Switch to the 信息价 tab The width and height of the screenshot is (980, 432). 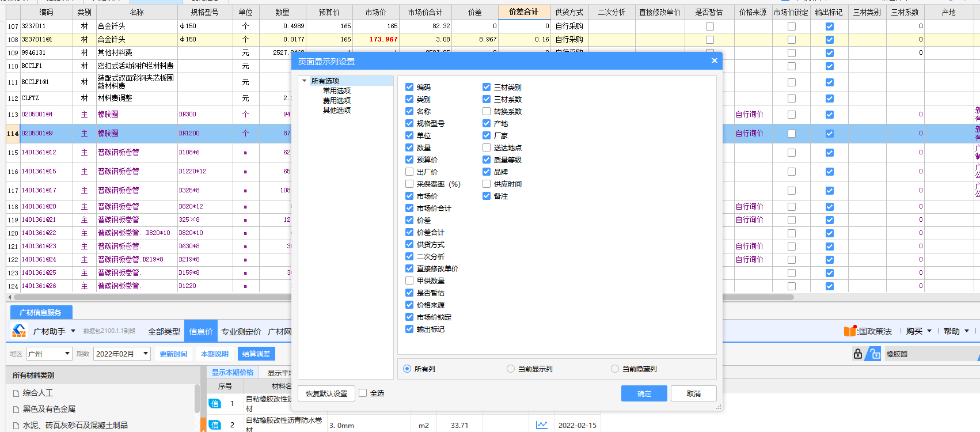201,332
